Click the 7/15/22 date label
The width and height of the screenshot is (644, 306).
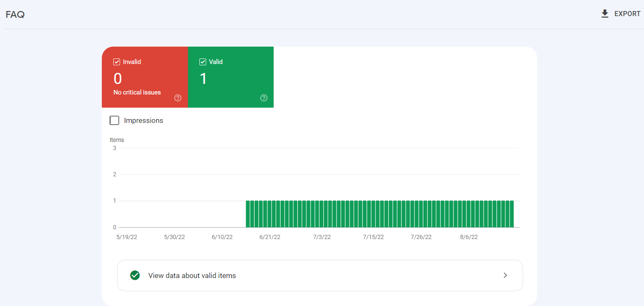point(373,237)
